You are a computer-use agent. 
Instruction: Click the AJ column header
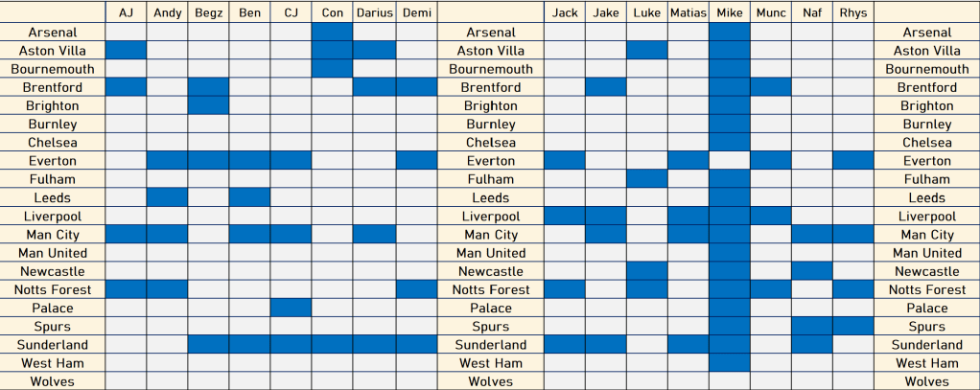(x=126, y=12)
